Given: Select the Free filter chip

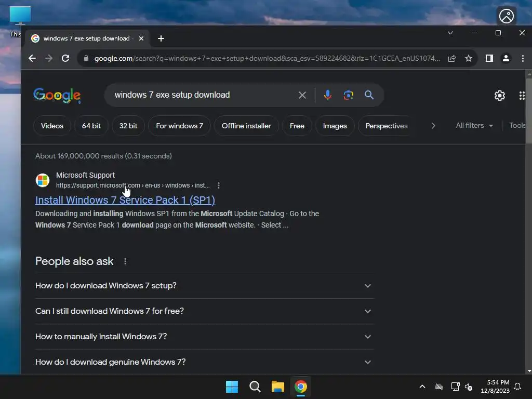Looking at the screenshot, I should (x=297, y=126).
